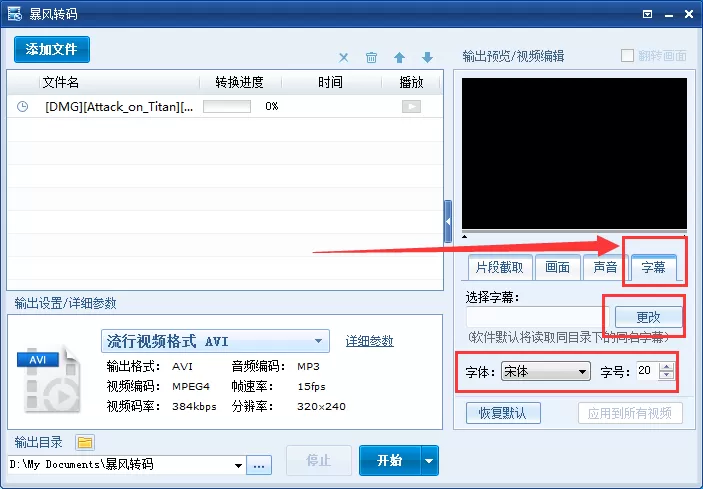This screenshot has width=703, height=489.
Task: Click the 开始 button
Action: (390, 460)
